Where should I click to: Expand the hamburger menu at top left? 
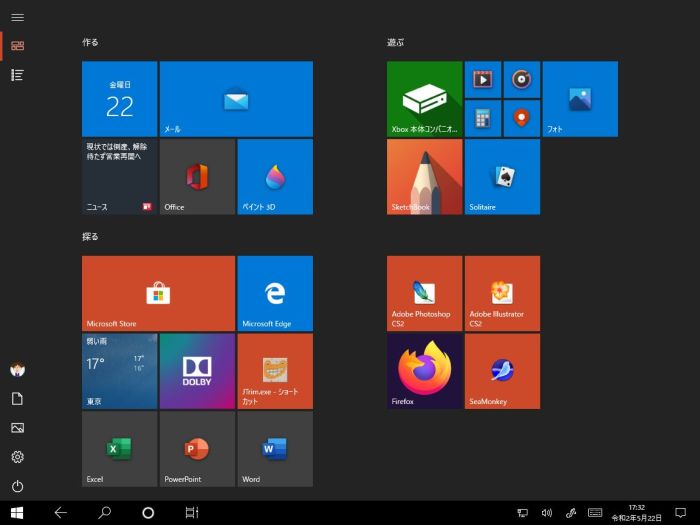[x=17, y=18]
